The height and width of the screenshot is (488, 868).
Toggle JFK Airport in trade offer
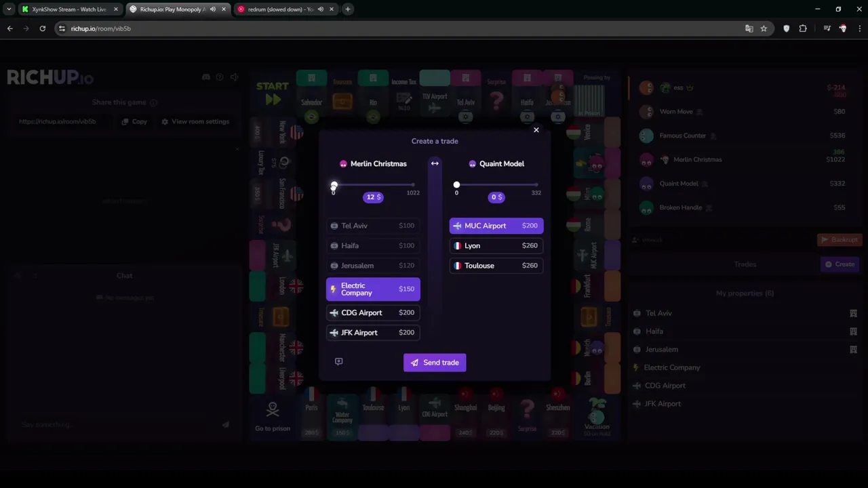pyautogui.click(x=373, y=333)
